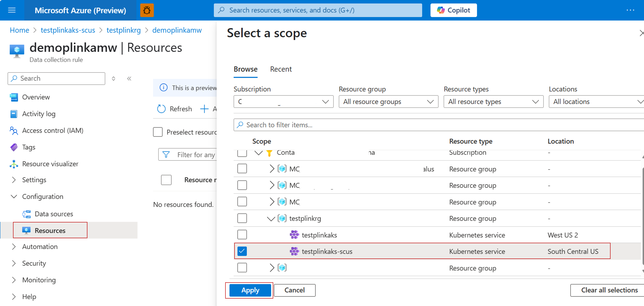Open the All resource groups dropdown

point(388,102)
